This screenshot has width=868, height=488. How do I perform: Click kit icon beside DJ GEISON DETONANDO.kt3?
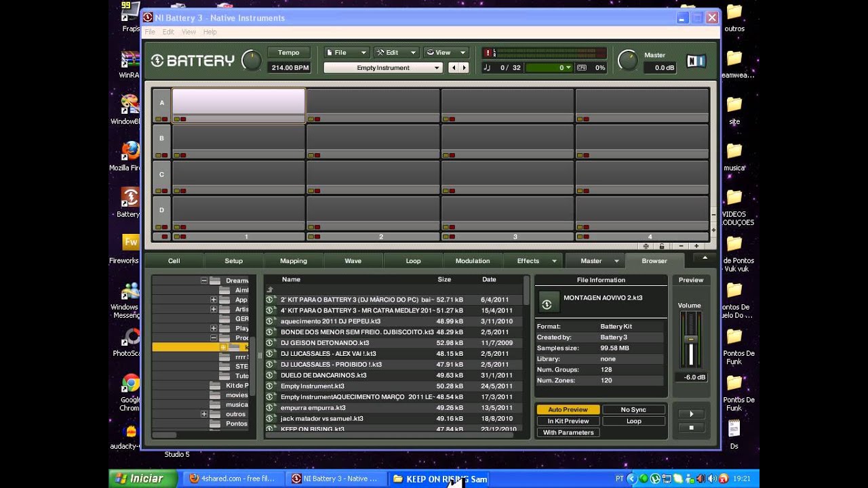(269, 343)
